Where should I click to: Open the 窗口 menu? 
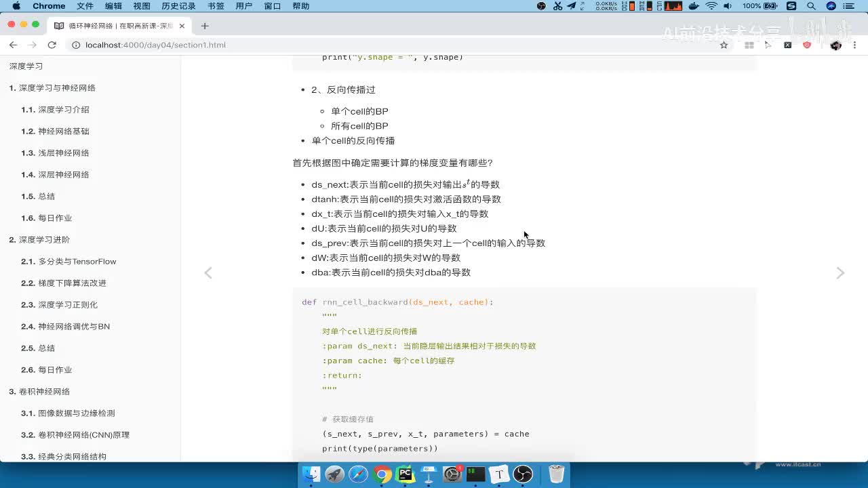click(x=272, y=6)
